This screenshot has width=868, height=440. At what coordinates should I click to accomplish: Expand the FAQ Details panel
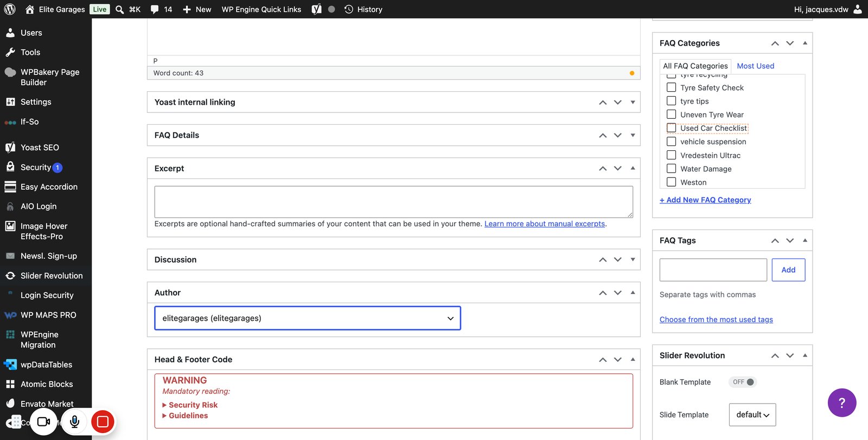click(x=633, y=135)
